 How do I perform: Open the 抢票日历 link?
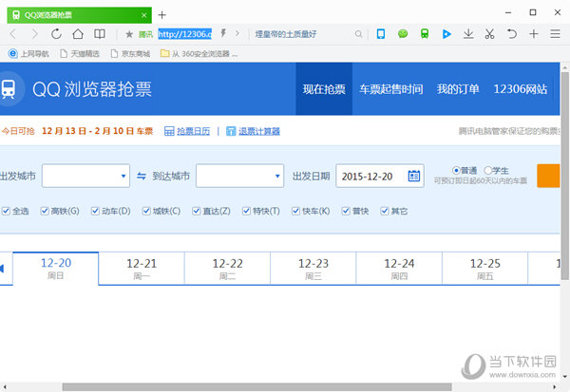pyautogui.click(x=193, y=131)
